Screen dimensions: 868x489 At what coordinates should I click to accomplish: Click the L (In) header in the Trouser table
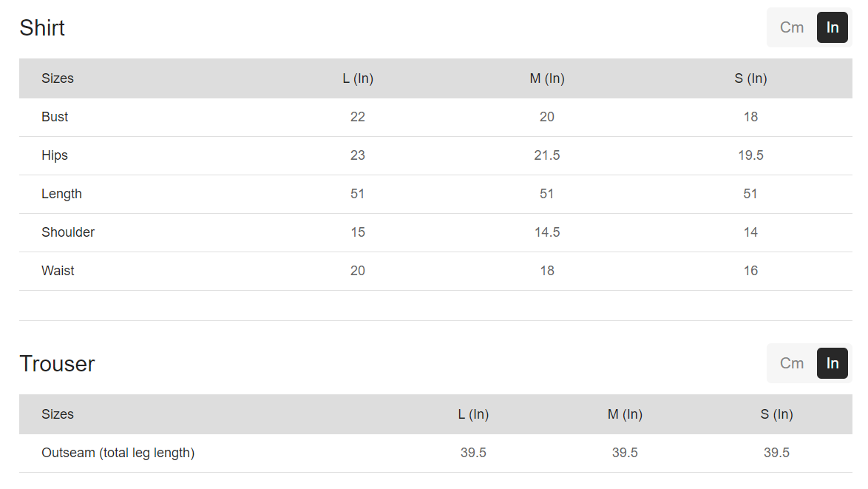[473, 414]
